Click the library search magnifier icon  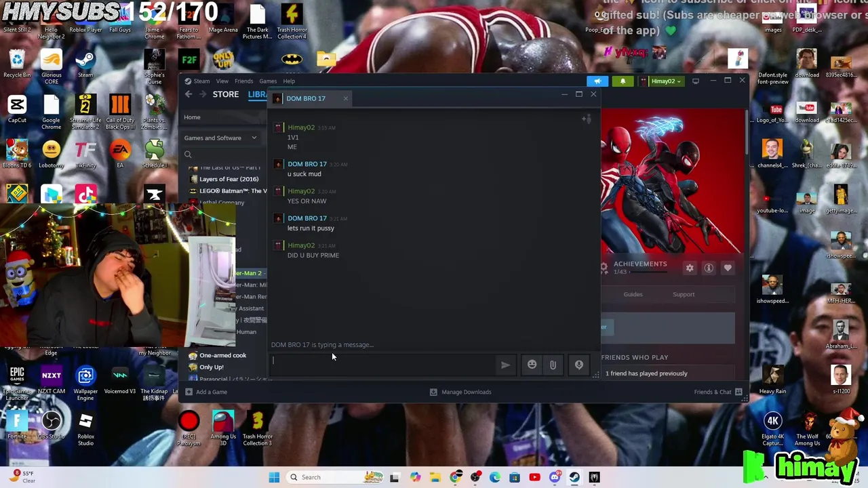coord(188,155)
